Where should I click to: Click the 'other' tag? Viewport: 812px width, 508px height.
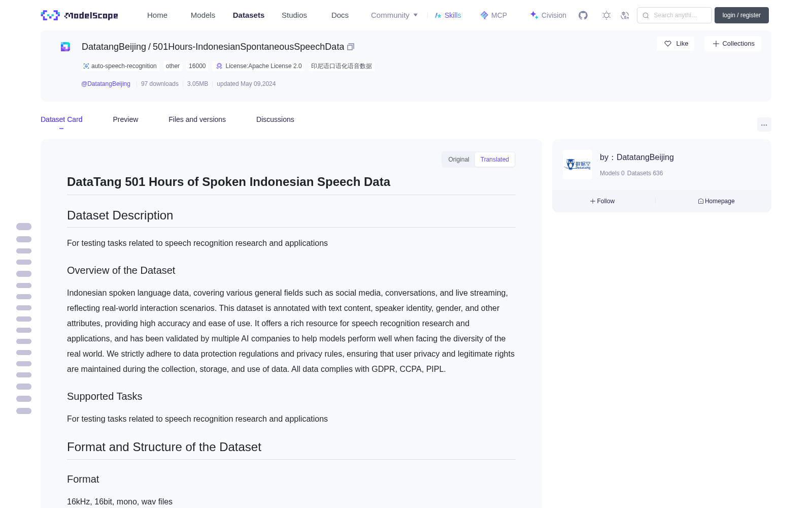pyautogui.click(x=173, y=66)
